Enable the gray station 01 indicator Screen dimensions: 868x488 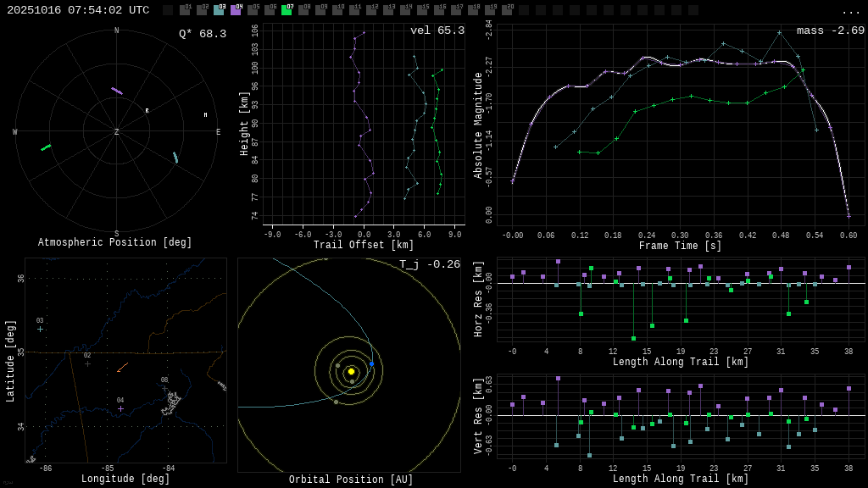pos(185,10)
